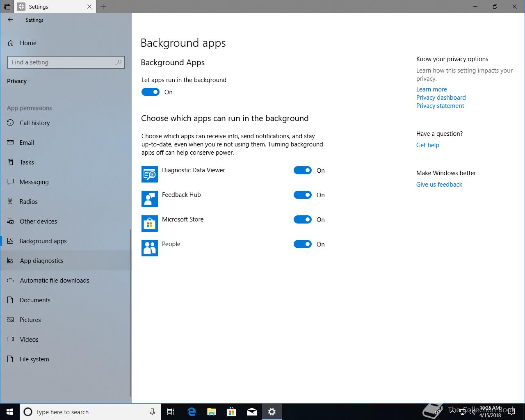Go to Automatic file downloads settings
Screen dimensions: 525x420
point(66,280)
